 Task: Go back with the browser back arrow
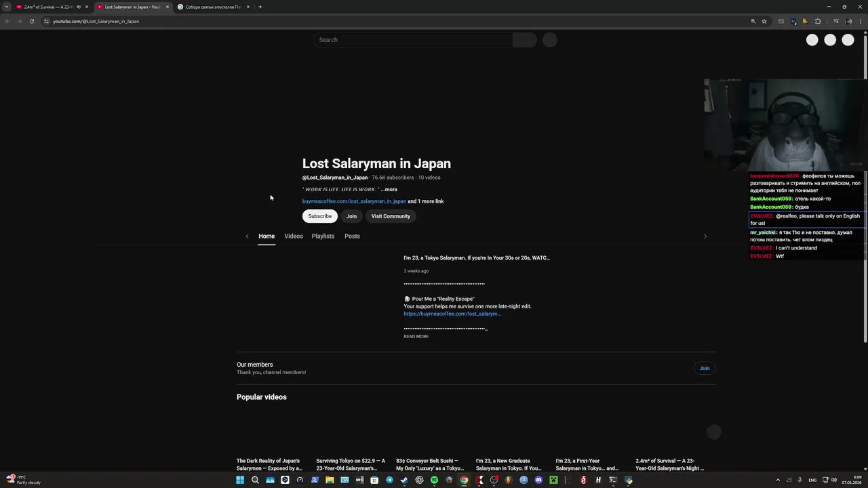(7, 21)
